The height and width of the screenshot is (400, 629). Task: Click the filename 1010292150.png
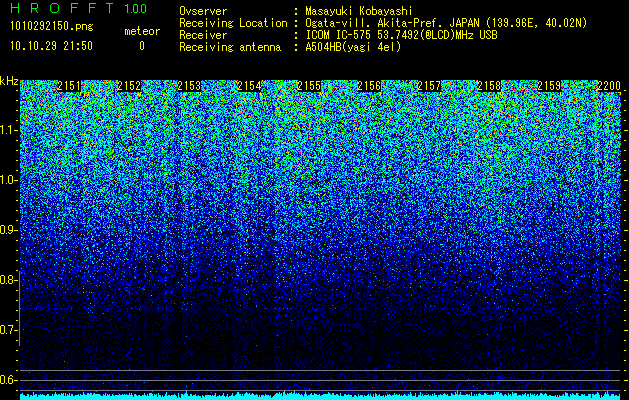[x=52, y=26]
